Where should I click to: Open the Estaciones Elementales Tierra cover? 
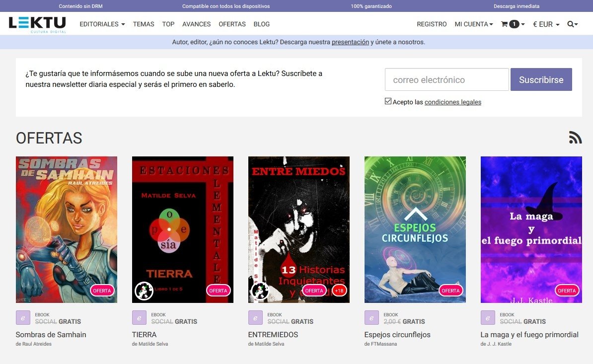tap(183, 229)
